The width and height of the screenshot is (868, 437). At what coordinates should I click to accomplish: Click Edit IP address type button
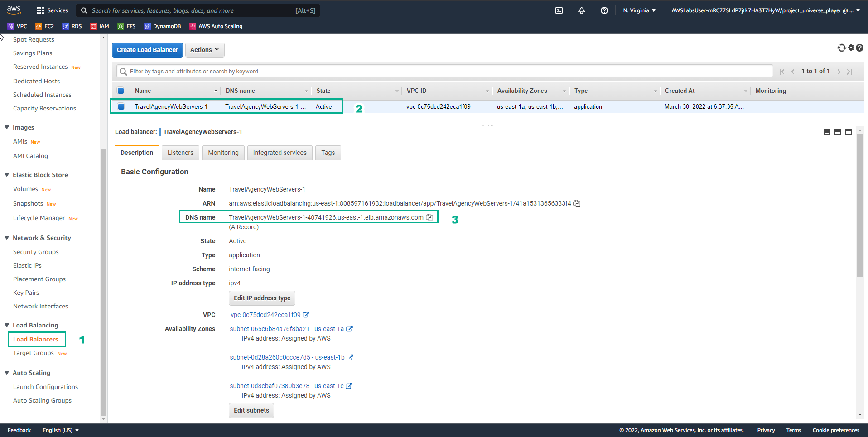click(262, 298)
